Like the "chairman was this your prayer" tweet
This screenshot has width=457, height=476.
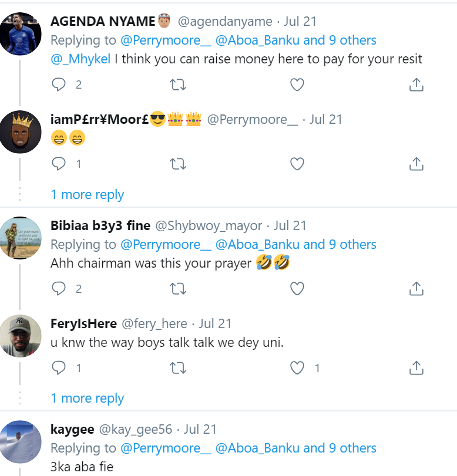[x=297, y=289]
